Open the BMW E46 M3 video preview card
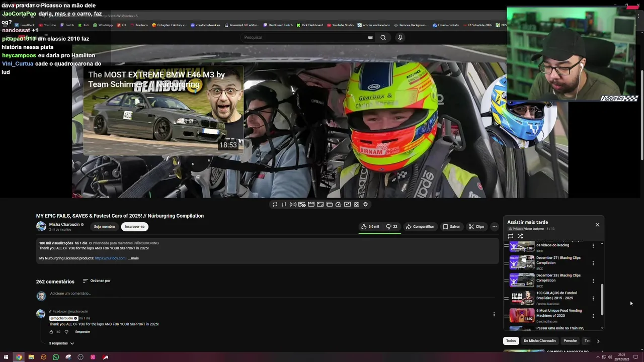644x362 pixels. (x=163, y=110)
